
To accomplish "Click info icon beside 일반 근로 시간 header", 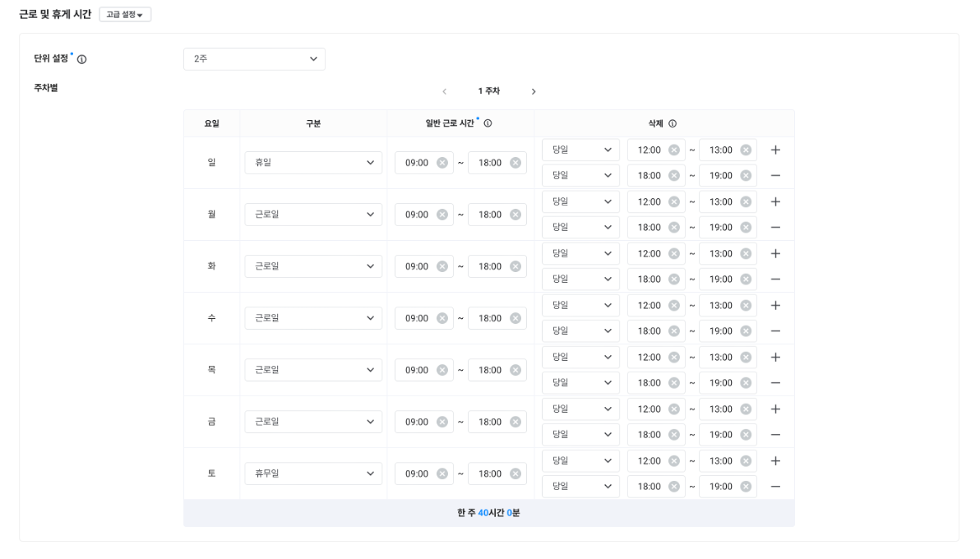I will pos(488,123).
